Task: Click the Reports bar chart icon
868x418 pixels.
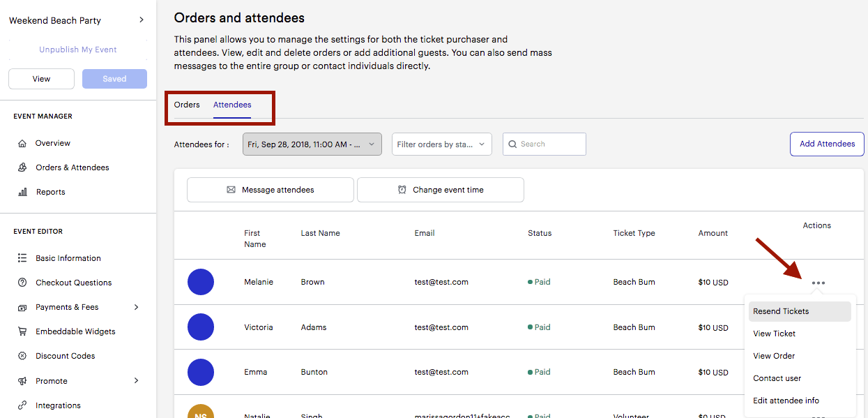Action: [x=22, y=192]
